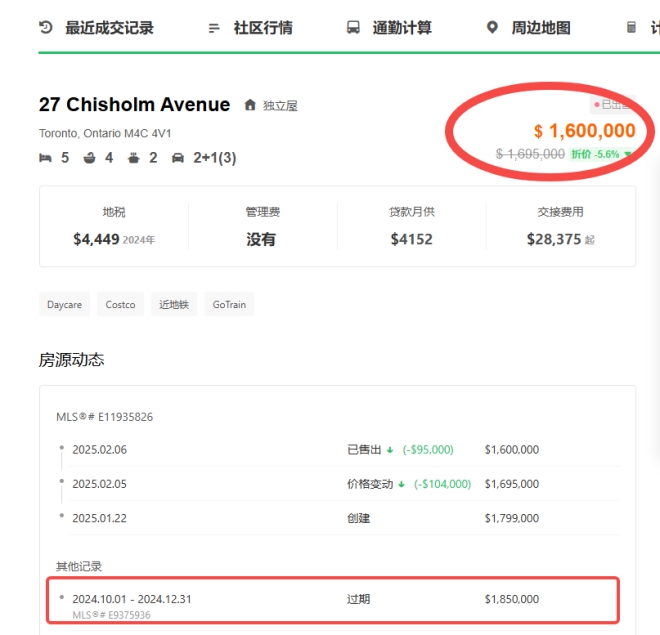Click the bathtub icon for bathroom count
Viewport: 660px width, 635px height.
coord(89,157)
